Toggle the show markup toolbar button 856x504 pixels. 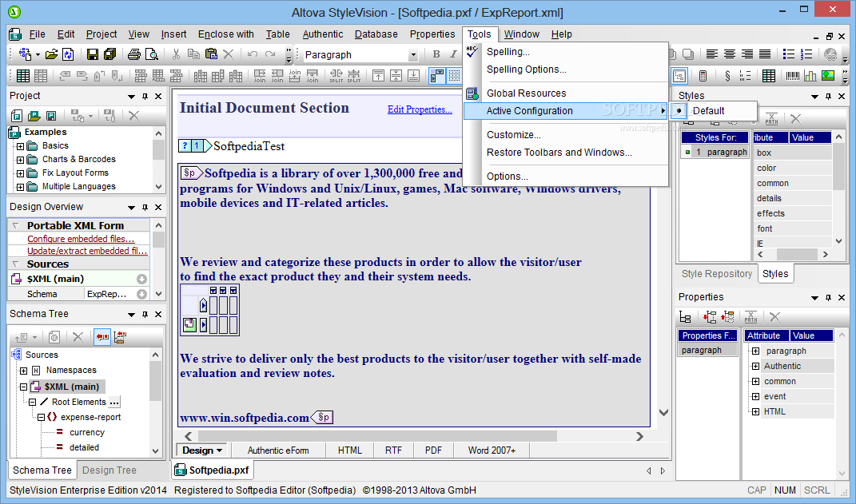click(x=436, y=76)
